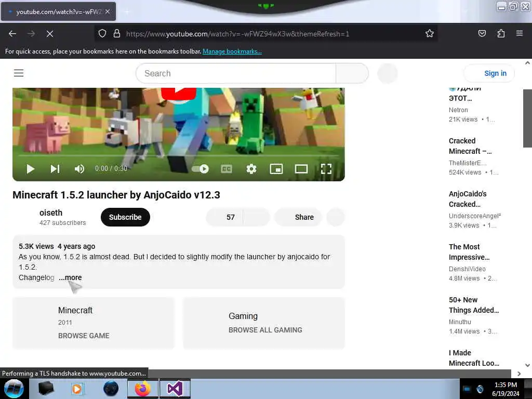
Task: Expand the description with ...more
Action: (x=70, y=277)
